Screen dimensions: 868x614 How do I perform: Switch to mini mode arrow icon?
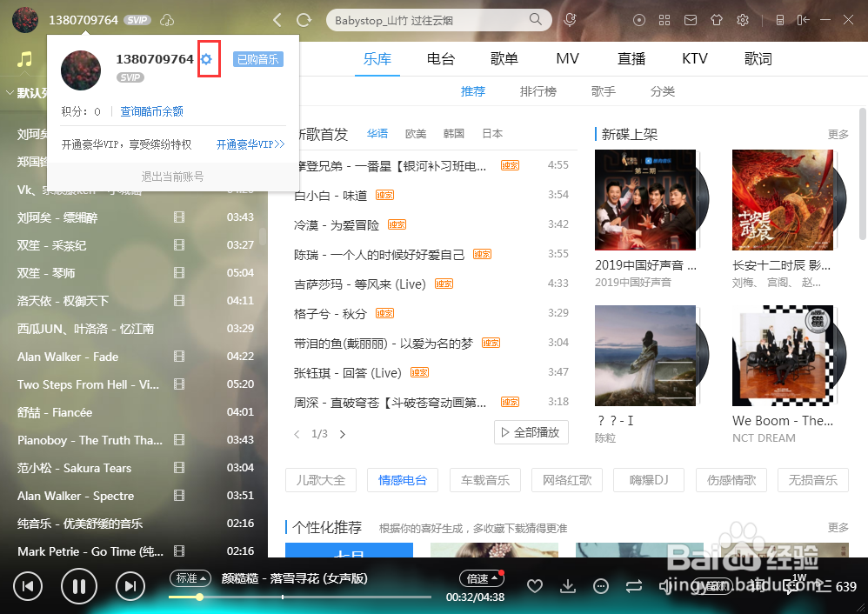(x=803, y=21)
